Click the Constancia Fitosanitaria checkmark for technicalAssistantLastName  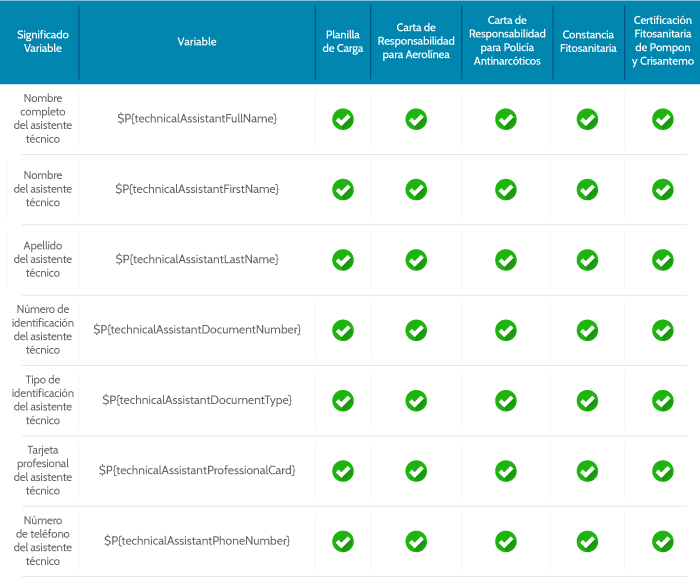(588, 260)
